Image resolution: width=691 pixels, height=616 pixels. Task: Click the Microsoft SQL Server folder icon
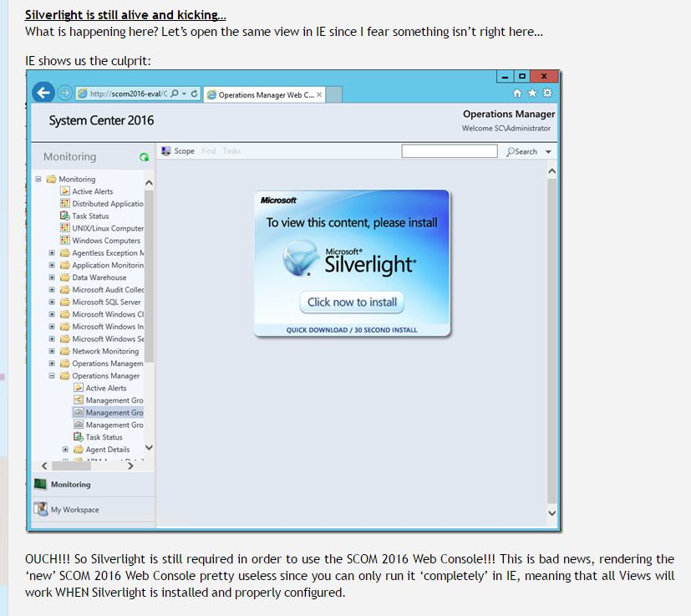click(65, 302)
